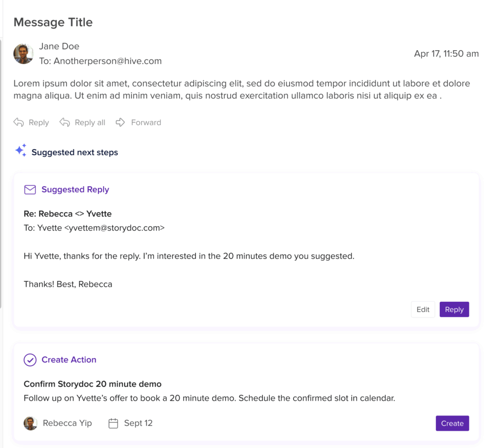Click the calendar icon beside Sept 12

point(113,423)
